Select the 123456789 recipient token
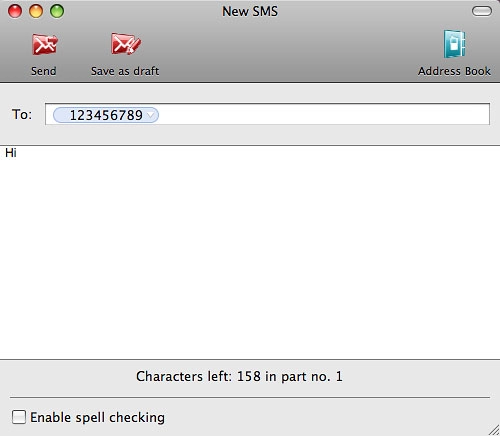 pyautogui.click(x=106, y=115)
